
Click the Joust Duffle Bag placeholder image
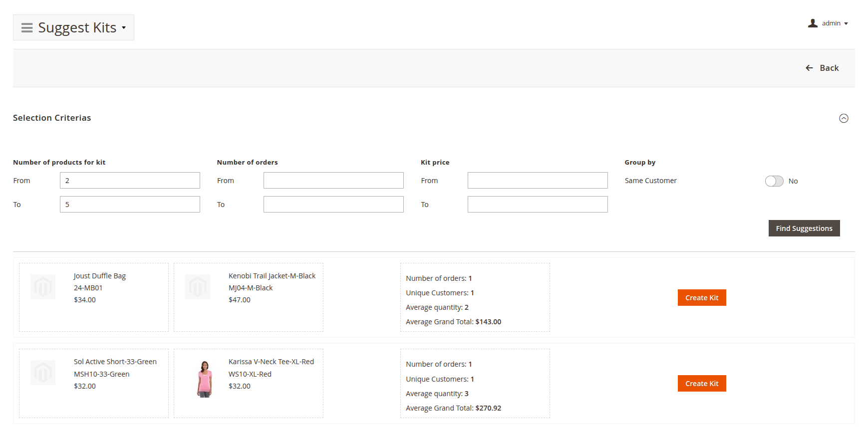coord(43,287)
